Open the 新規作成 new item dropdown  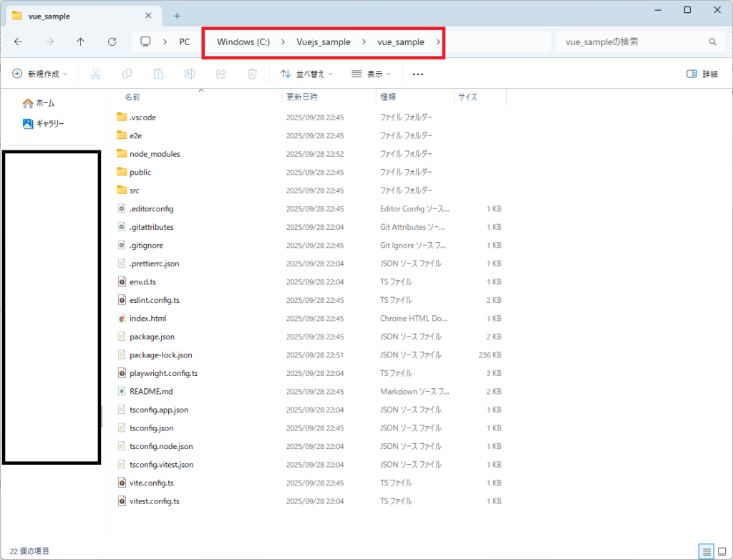coord(41,74)
